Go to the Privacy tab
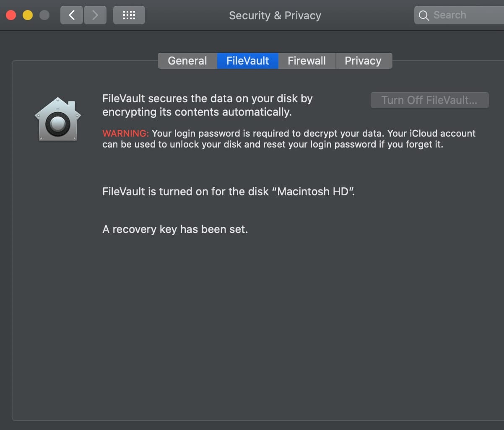Viewport: 504px width, 430px height. pyautogui.click(x=363, y=61)
